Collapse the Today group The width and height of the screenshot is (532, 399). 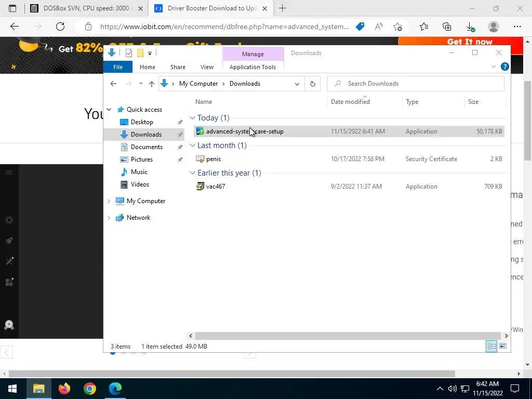192,118
